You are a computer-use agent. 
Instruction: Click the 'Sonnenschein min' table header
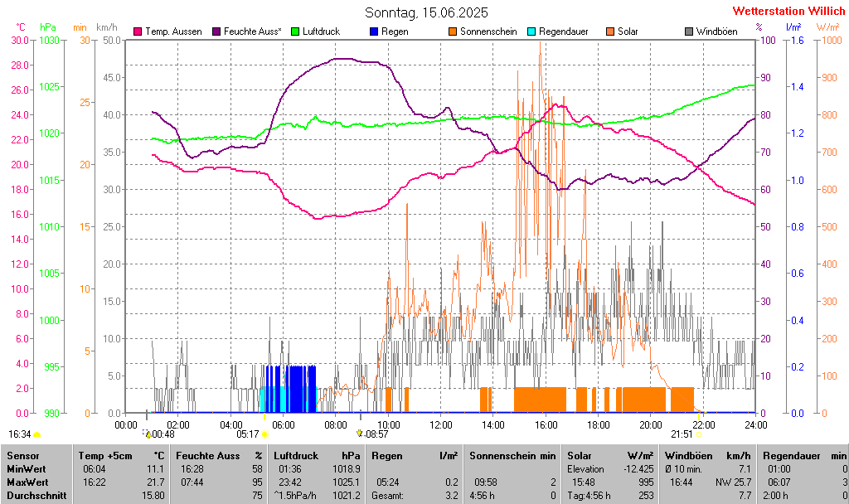click(512, 457)
